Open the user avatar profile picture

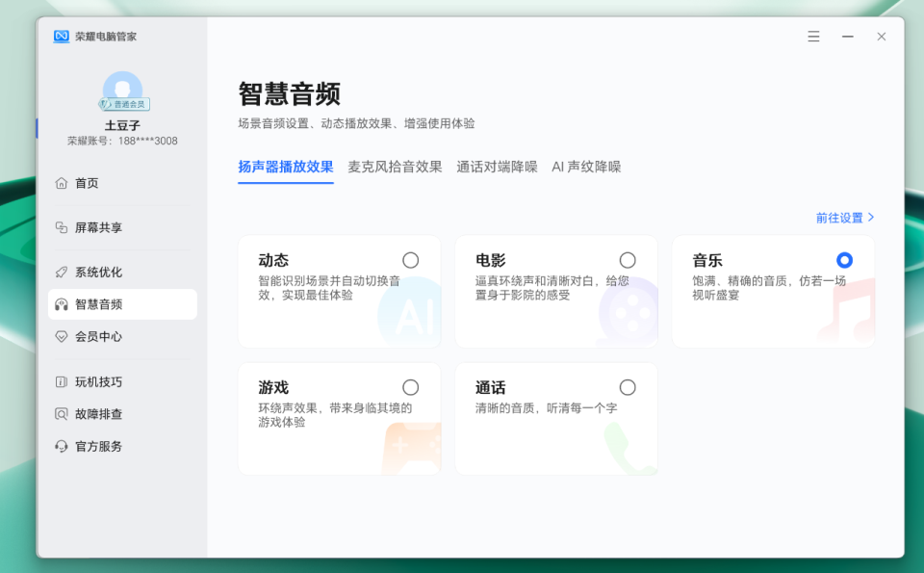(x=122, y=89)
